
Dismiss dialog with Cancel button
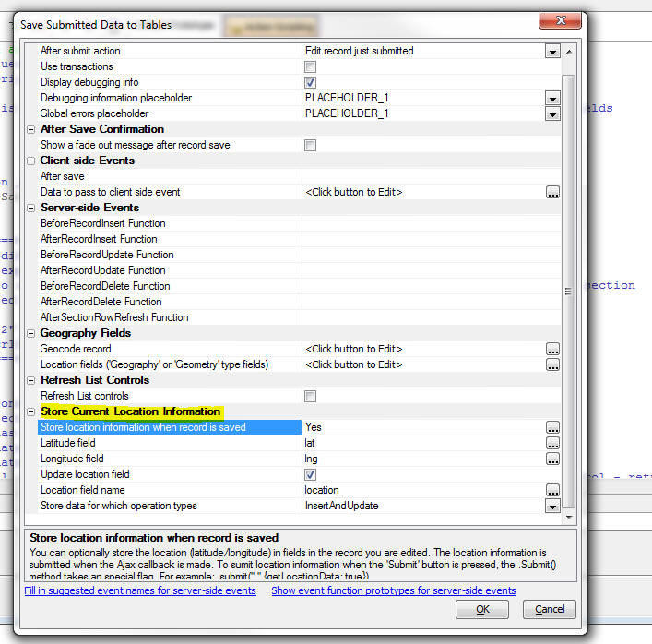[550, 610]
